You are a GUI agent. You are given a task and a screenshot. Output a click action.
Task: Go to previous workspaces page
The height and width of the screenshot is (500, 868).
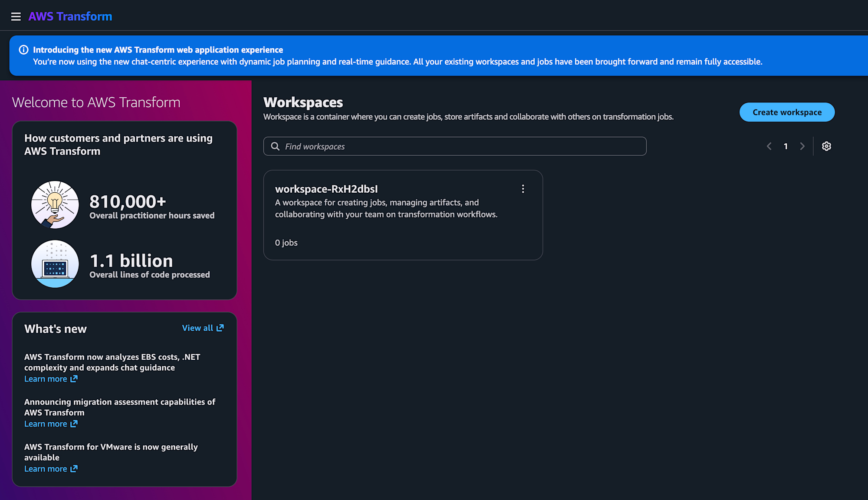[769, 146]
